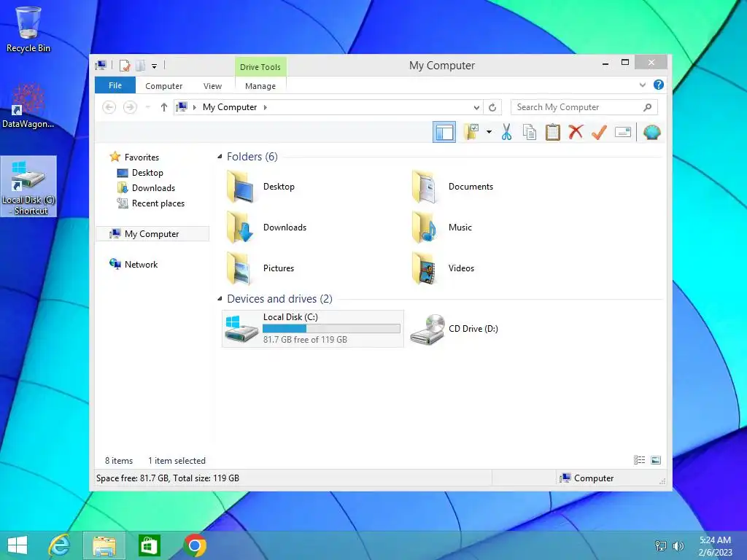Screen dimensions: 747x560
Task: Switch to the Computer ribbon tab
Action: tap(164, 86)
